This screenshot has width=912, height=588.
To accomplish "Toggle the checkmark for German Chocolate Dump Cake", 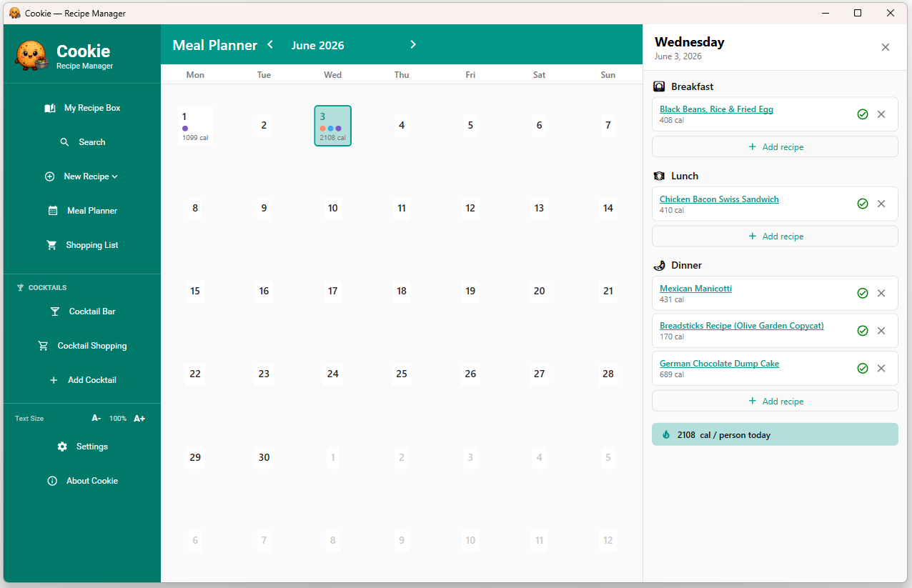I will (x=863, y=368).
